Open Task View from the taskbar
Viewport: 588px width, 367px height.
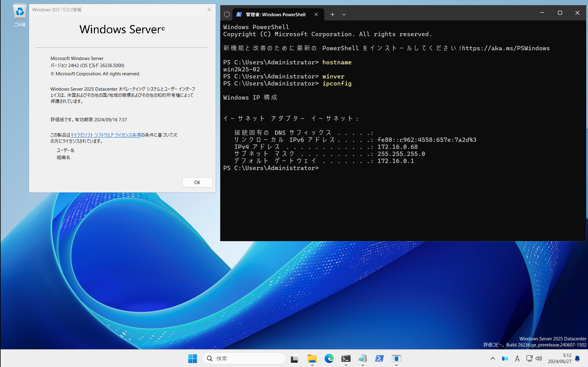[x=295, y=358]
